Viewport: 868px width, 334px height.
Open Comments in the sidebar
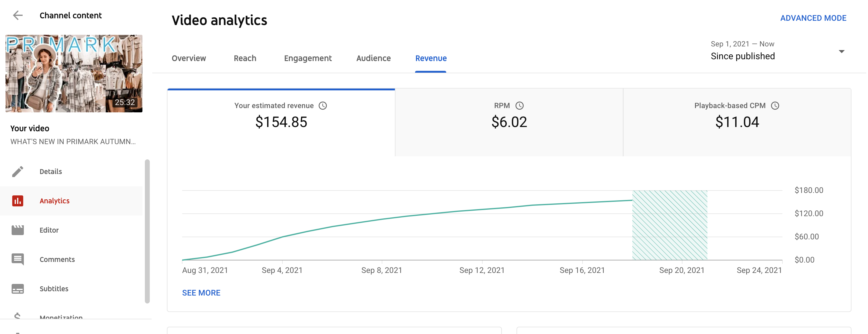click(71, 259)
